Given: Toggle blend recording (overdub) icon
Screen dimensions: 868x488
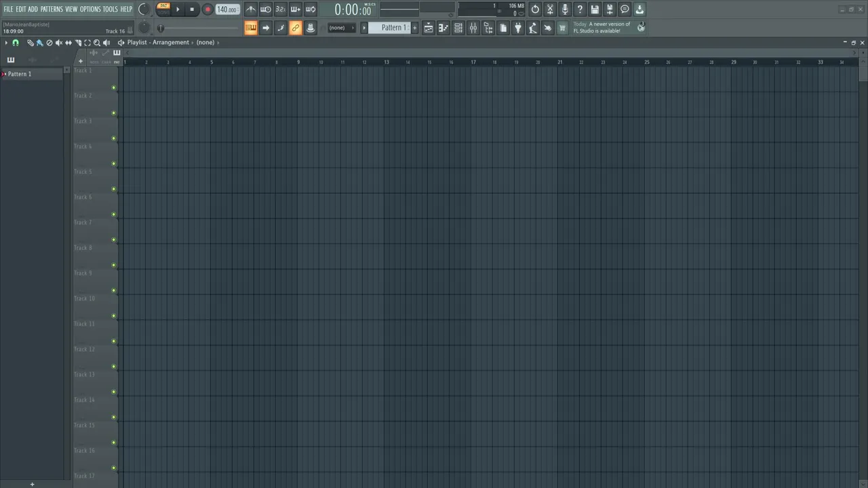Looking at the screenshot, I should point(296,9).
